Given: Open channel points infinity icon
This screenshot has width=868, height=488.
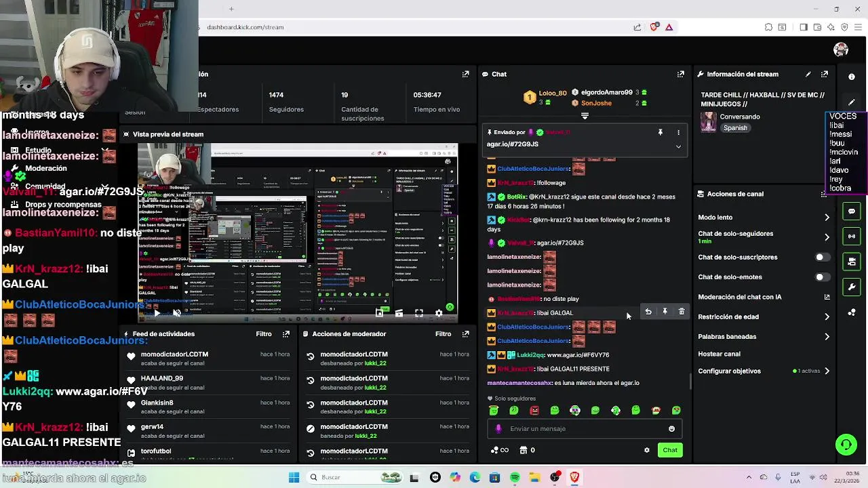Looking at the screenshot, I should 500,450.
